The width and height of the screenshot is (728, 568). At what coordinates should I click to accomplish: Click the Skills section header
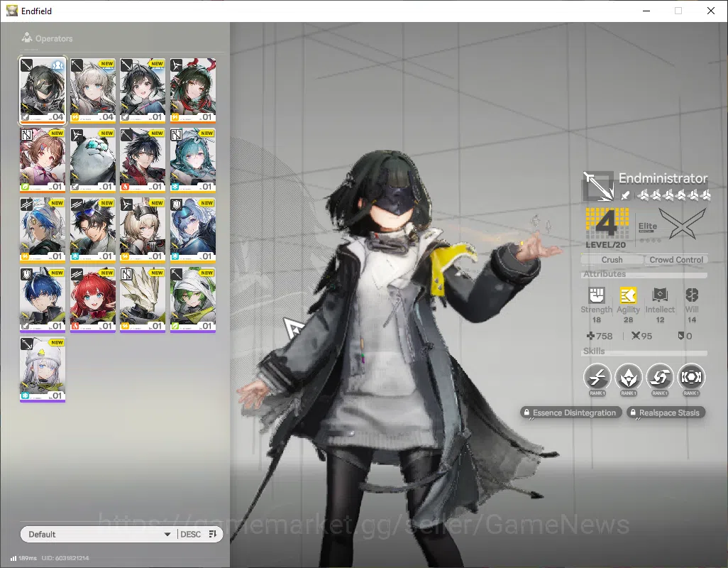[x=594, y=351]
